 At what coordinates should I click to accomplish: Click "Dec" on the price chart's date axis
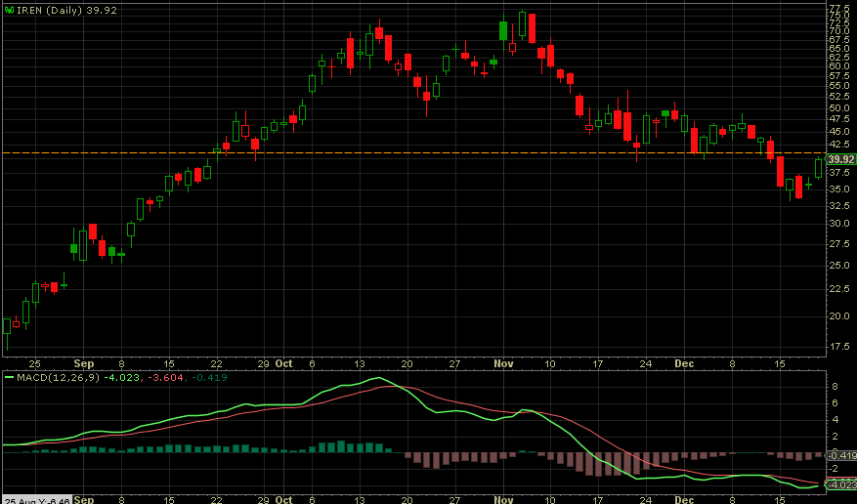(684, 363)
